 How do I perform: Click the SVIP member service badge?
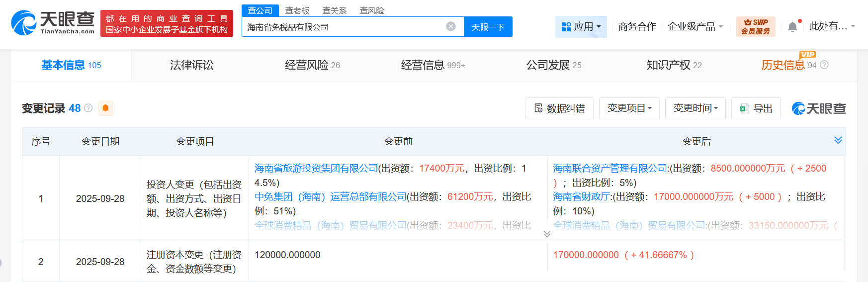pos(756,26)
